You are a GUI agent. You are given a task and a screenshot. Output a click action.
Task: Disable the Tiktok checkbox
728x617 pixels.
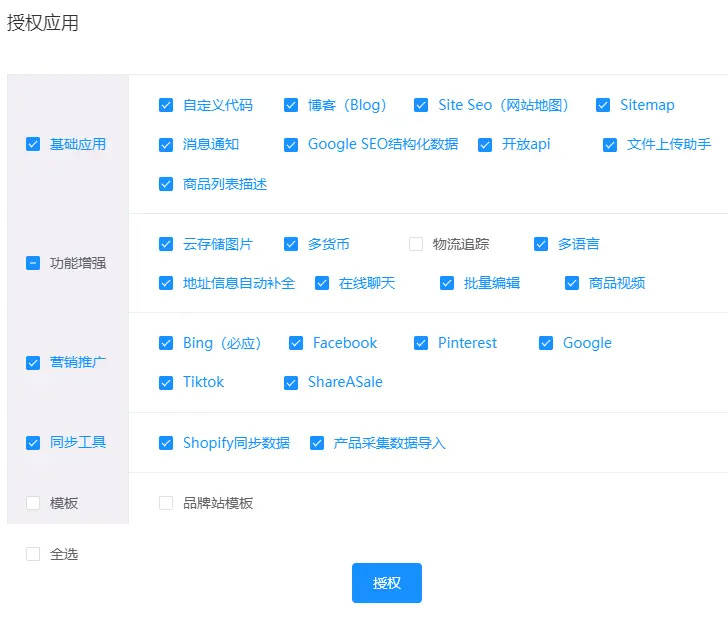pyautogui.click(x=166, y=382)
